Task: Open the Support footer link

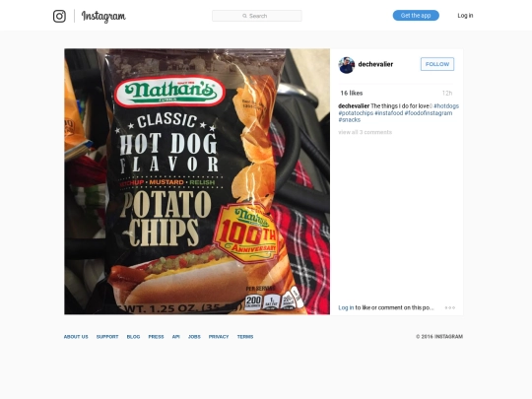Action: (x=107, y=337)
